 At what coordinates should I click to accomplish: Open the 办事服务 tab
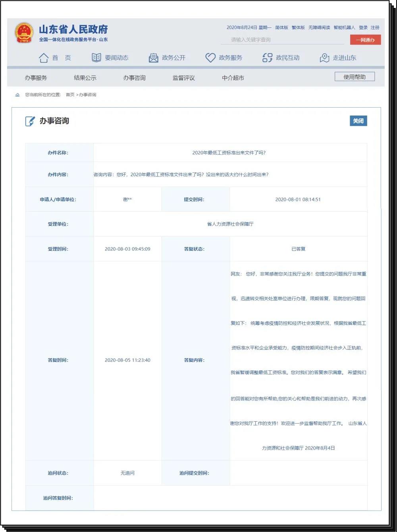tap(36, 78)
